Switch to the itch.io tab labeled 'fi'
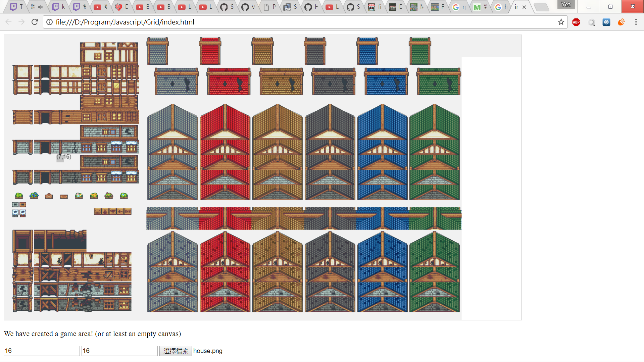Viewport: 644px width, 362px height. point(375,7)
